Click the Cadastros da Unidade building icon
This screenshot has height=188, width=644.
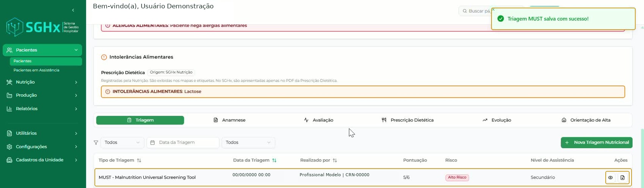(x=9, y=160)
